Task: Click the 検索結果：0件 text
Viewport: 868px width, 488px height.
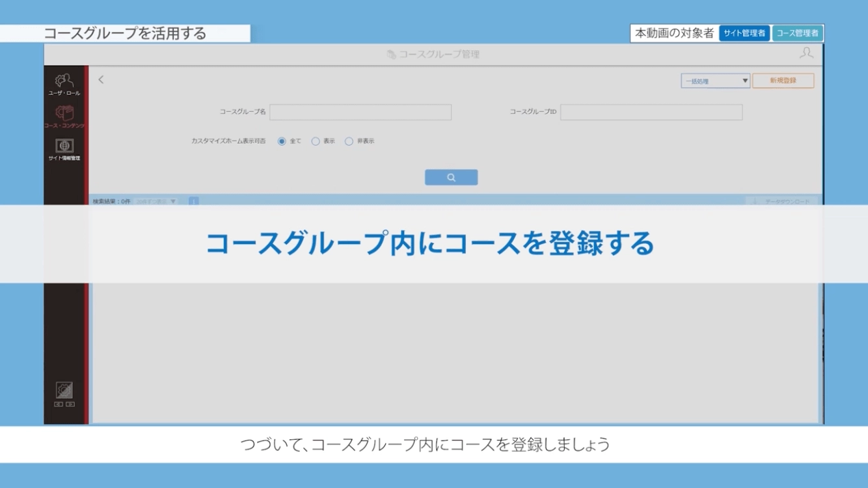Action: 112,202
